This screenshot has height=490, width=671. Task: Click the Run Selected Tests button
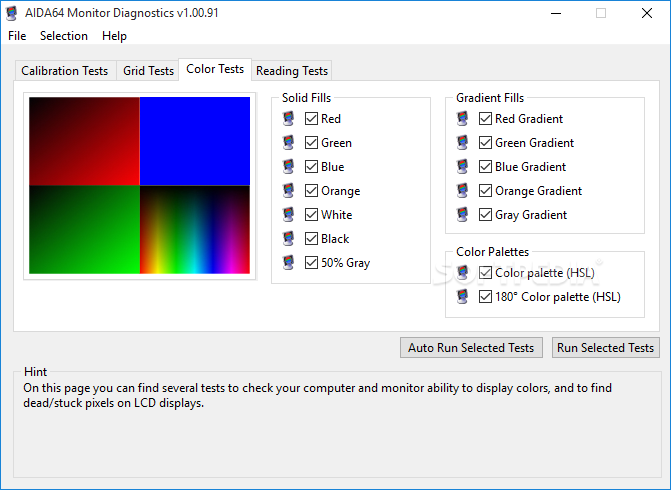tap(606, 347)
